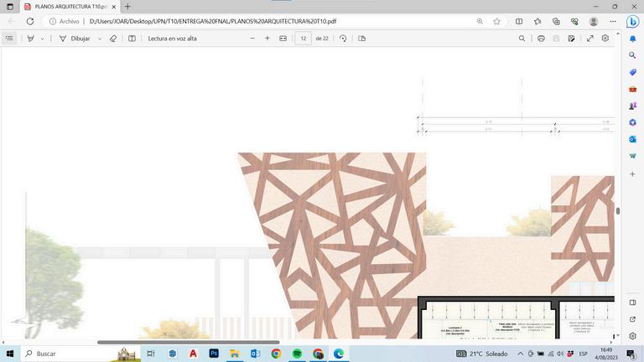Click the fit to width icon
This screenshot has height=362, width=644.
(x=283, y=39)
